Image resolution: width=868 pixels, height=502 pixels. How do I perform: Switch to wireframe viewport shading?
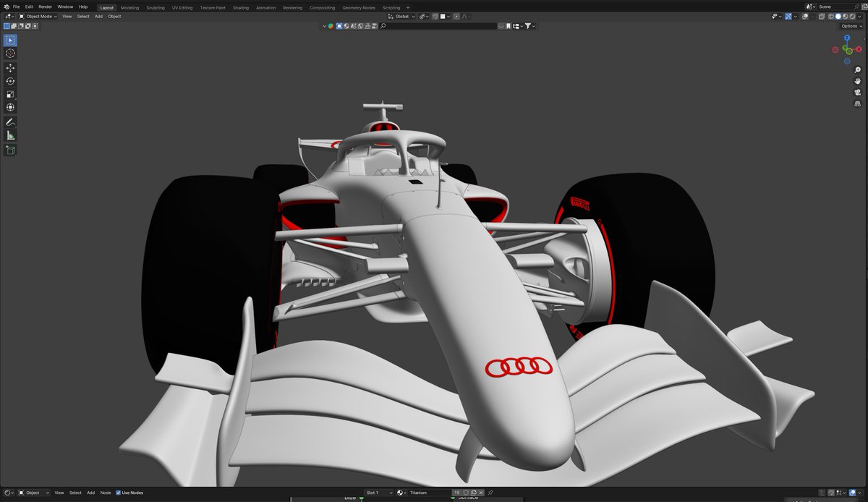coord(830,16)
